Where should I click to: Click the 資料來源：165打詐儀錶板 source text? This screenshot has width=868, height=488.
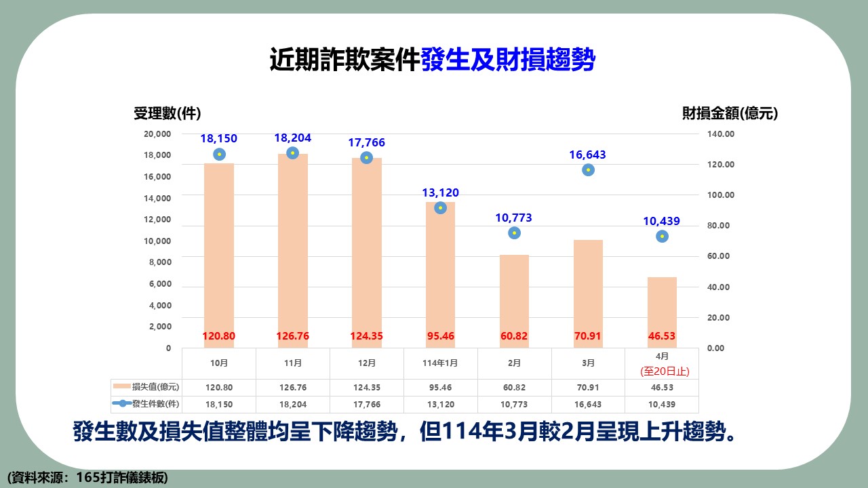(x=87, y=477)
